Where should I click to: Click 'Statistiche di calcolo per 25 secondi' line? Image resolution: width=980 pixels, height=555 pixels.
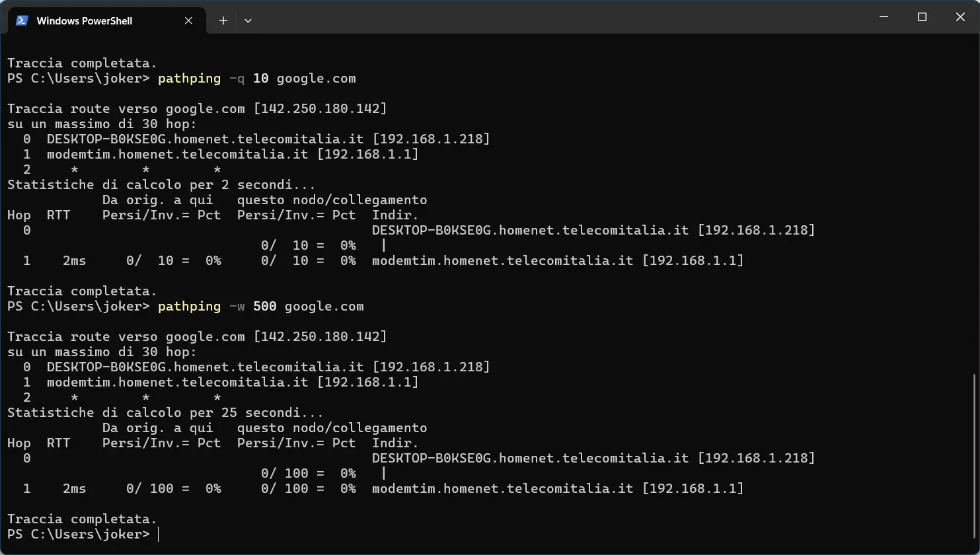(x=165, y=413)
